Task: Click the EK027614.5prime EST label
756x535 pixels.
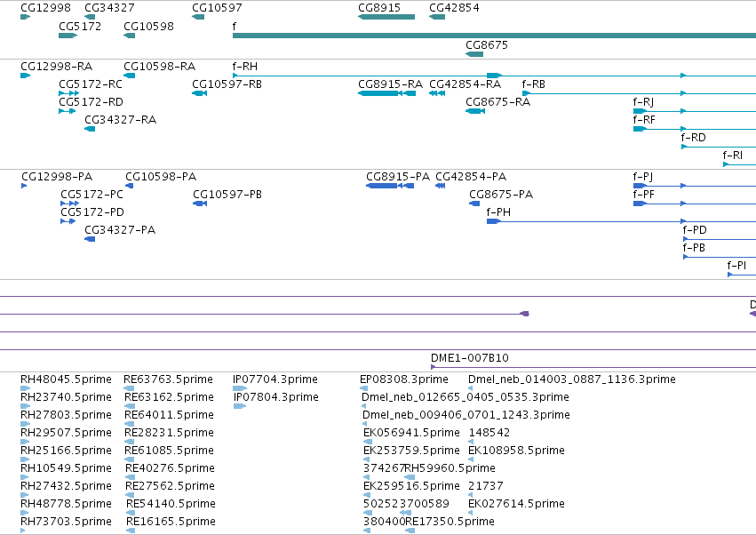Action: pos(517,504)
